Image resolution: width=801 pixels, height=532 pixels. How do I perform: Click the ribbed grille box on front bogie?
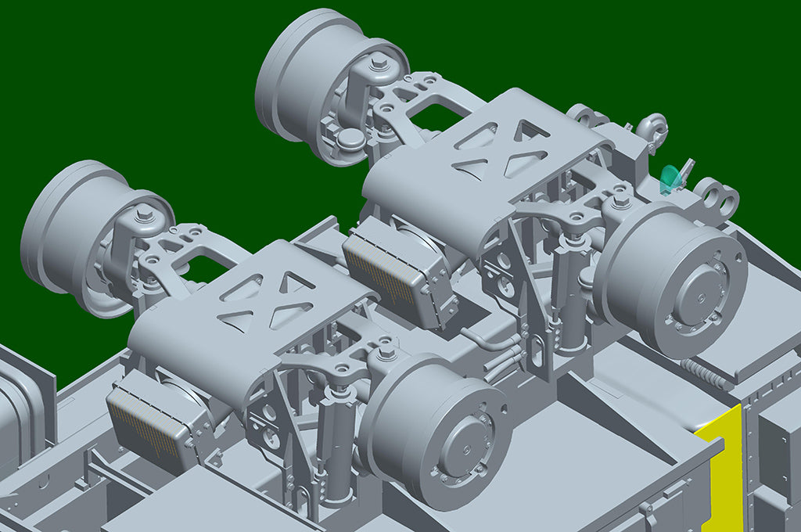click(147, 422)
